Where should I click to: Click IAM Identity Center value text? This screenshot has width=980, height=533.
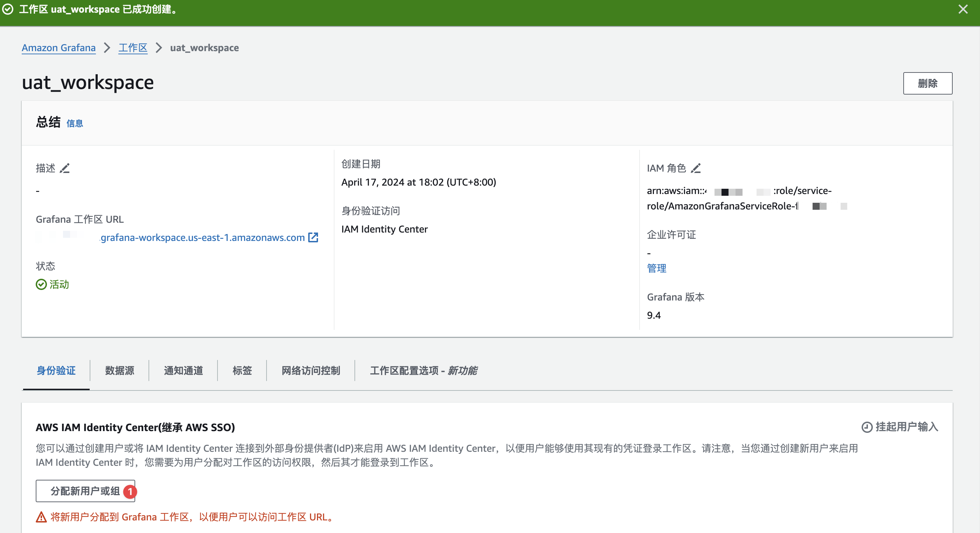[x=384, y=229]
